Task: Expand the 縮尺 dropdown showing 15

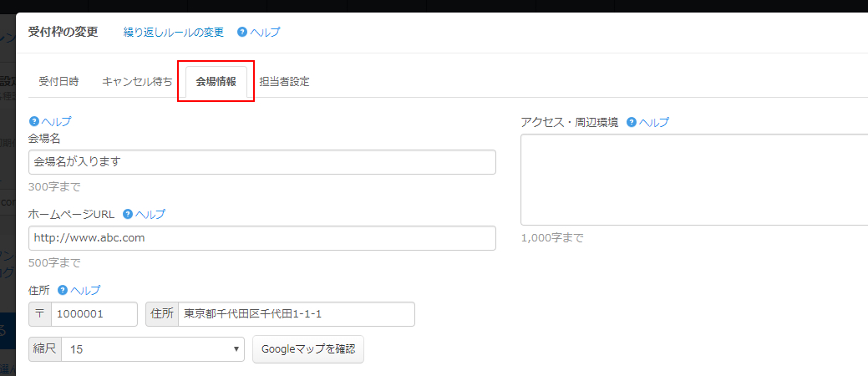Action: coord(153,349)
